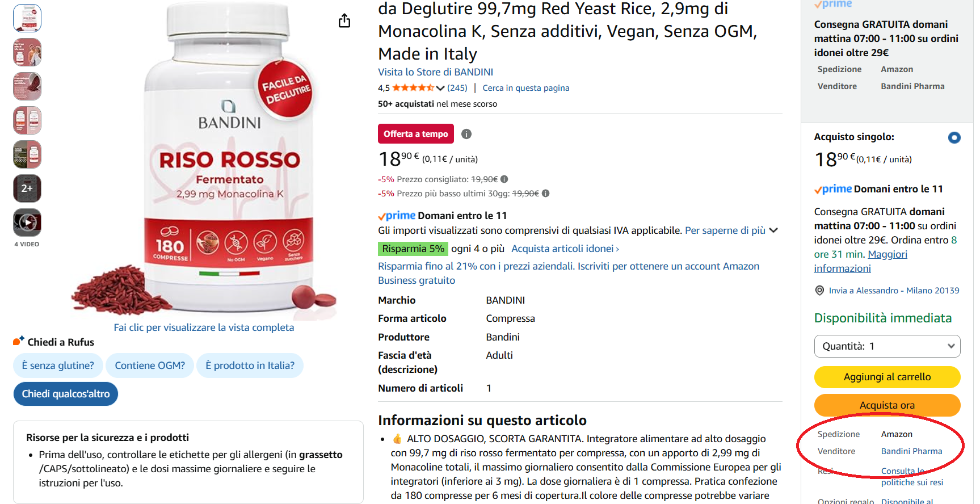Click the Rufus sparkle icon

click(x=18, y=341)
